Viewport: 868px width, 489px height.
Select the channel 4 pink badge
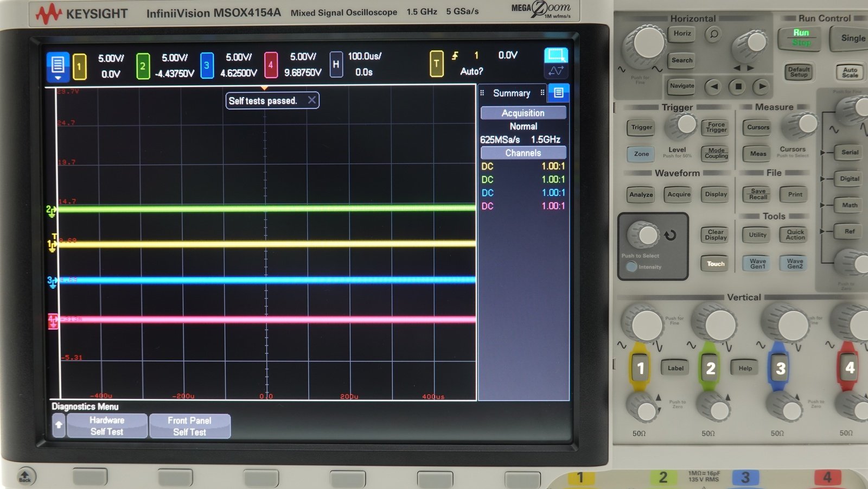271,65
